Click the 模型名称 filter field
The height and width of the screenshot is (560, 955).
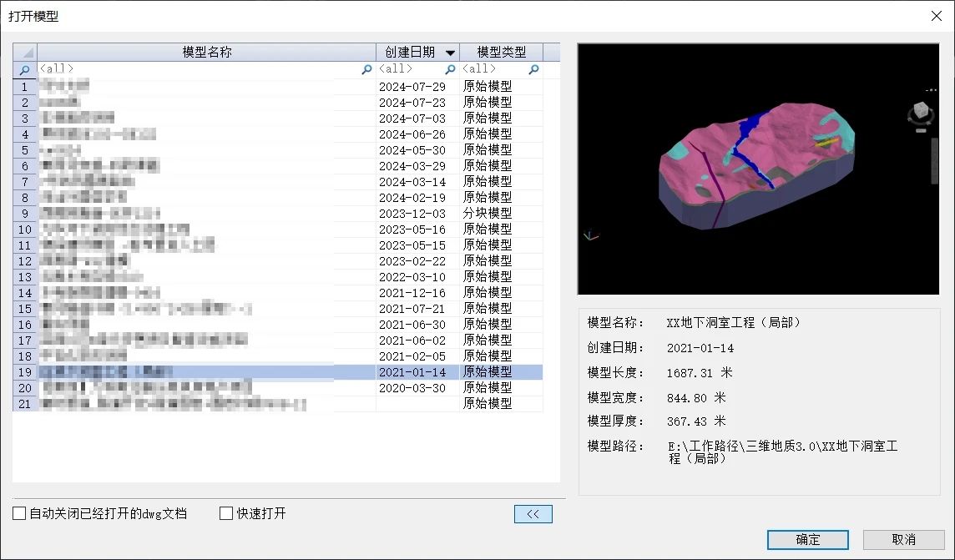click(200, 69)
